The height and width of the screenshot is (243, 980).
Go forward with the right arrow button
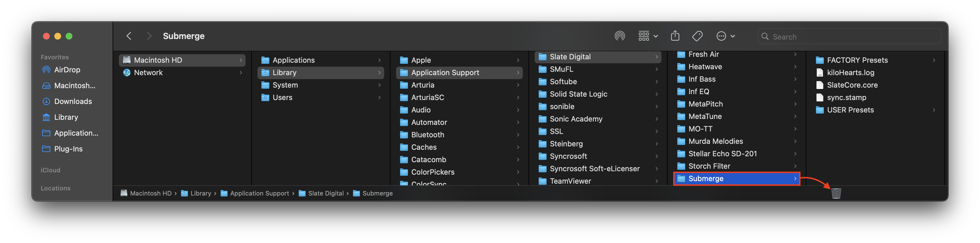(x=149, y=36)
